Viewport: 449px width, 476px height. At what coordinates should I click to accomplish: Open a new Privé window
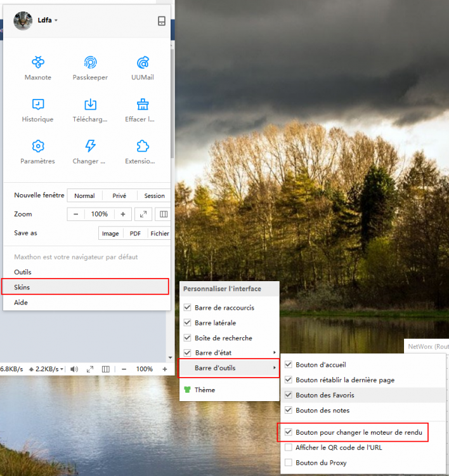[119, 196]
